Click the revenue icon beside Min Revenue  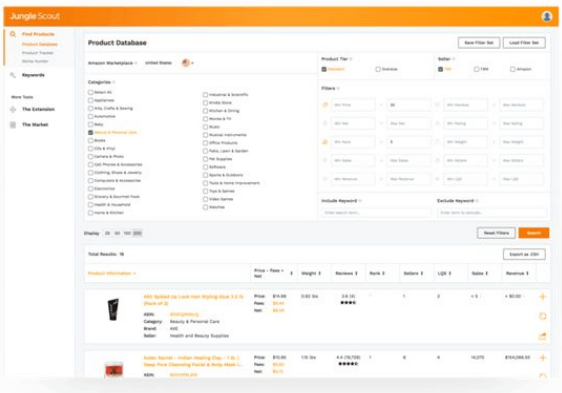(325, 179)
